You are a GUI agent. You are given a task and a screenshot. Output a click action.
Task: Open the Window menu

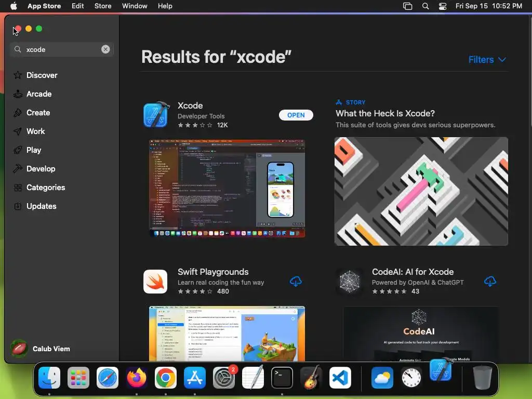point(135,6)
